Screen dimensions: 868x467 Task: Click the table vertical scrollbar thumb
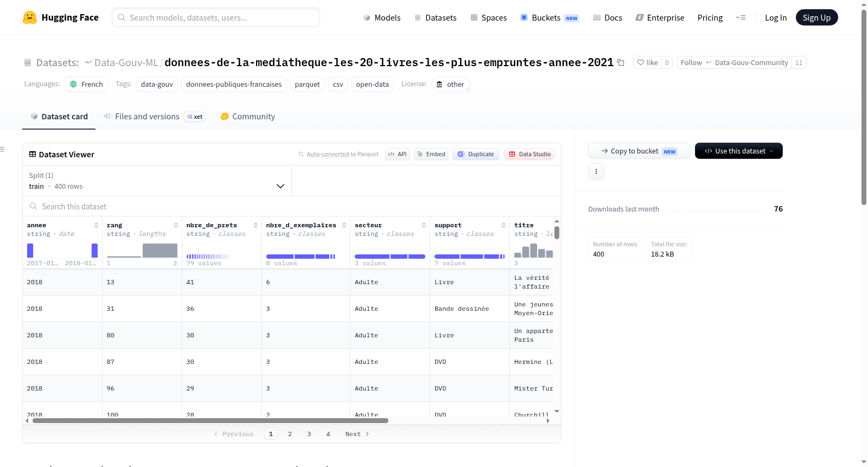[x=557, y=233]
